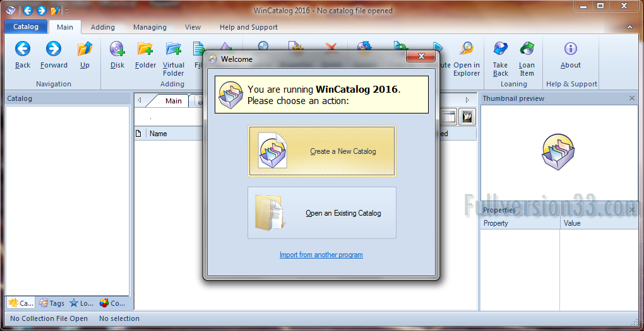Click the Take Back loaning icon
The image size is (644, 331).
click(x=500, y=49)
